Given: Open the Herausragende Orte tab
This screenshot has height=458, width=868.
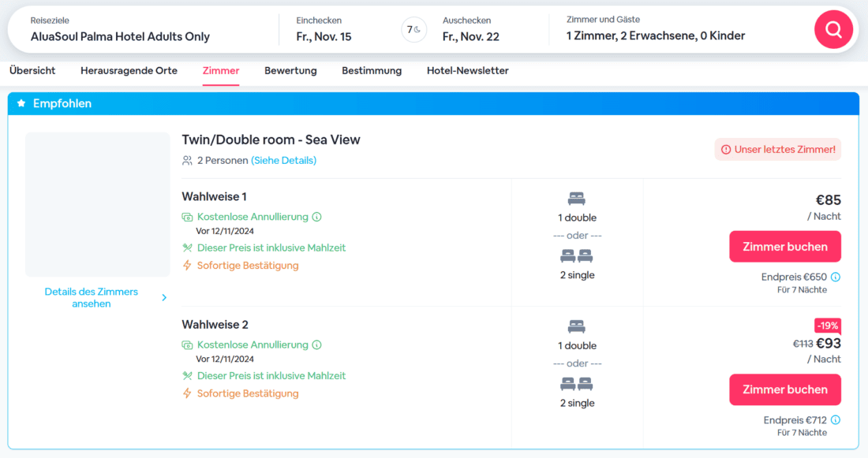Looking at the screenshot, I should coord(129,71).
